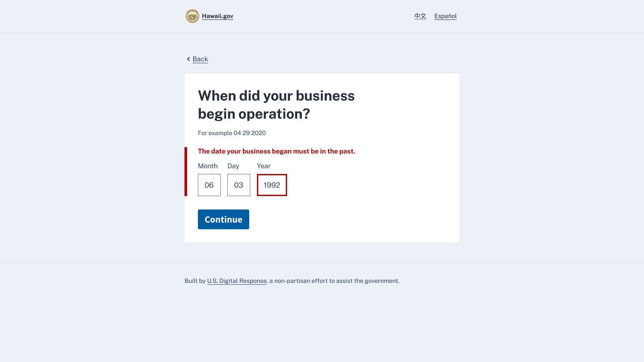
Task: Click the Day input field
Action: click(239, 185)
